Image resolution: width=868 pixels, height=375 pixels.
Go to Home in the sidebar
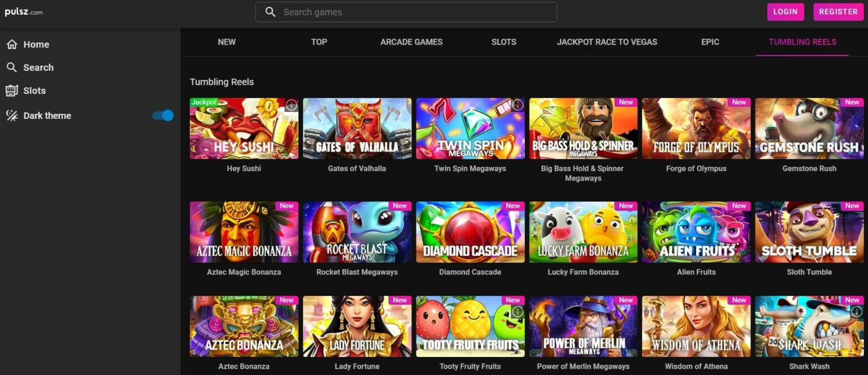pyautogui.click(x=36, y=44)
